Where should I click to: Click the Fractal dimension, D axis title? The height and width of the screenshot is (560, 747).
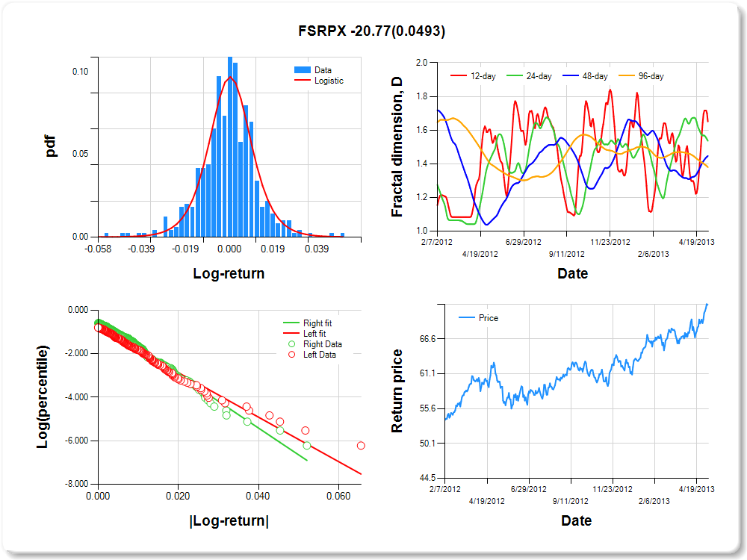(x=397, y=146)
